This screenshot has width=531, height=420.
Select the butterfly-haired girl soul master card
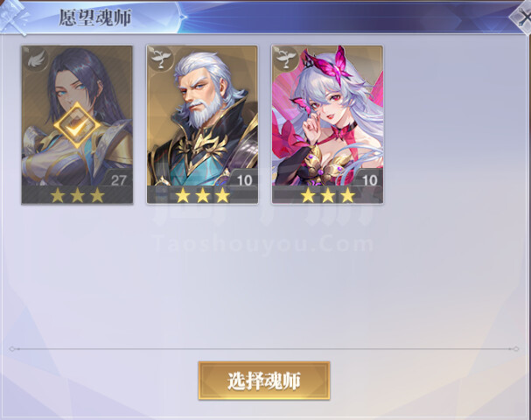tap(327, 125)
